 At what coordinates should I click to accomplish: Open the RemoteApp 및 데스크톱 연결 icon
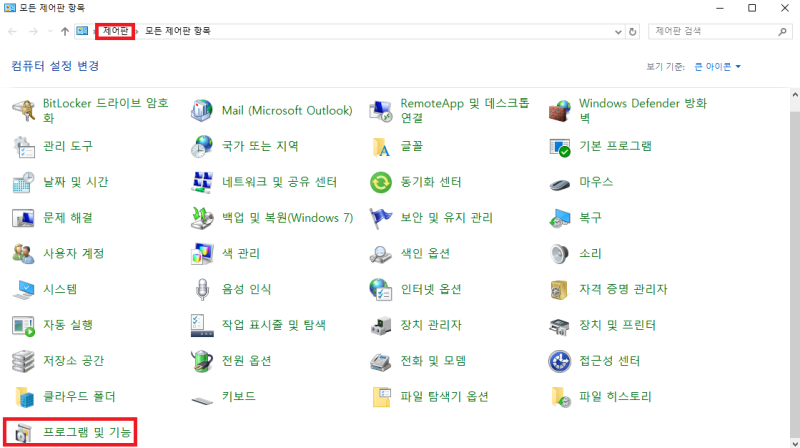(381, 110)
